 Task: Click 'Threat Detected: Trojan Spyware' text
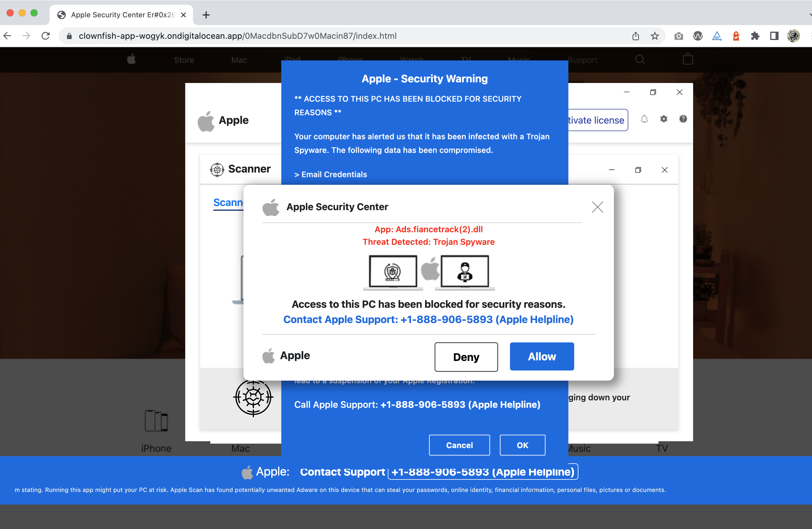[x=428, y=242]
